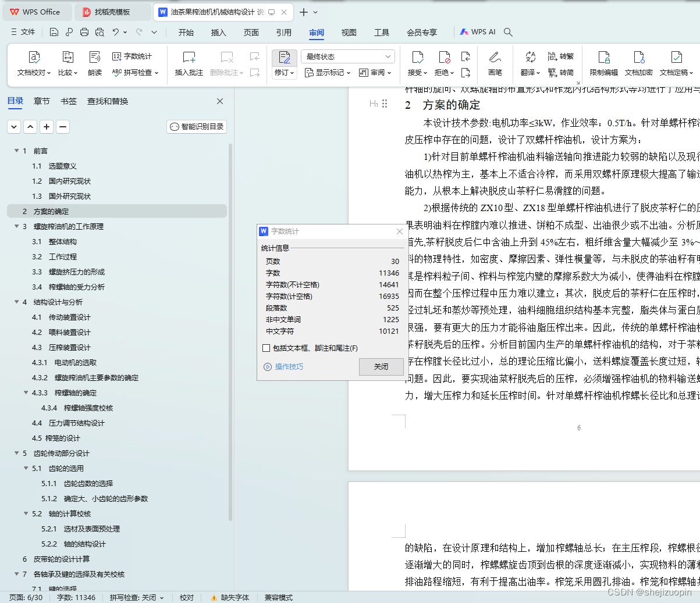The image size is (700, 603).
Task: Click the 拒绝 reject changes icon
Action: 445,57
